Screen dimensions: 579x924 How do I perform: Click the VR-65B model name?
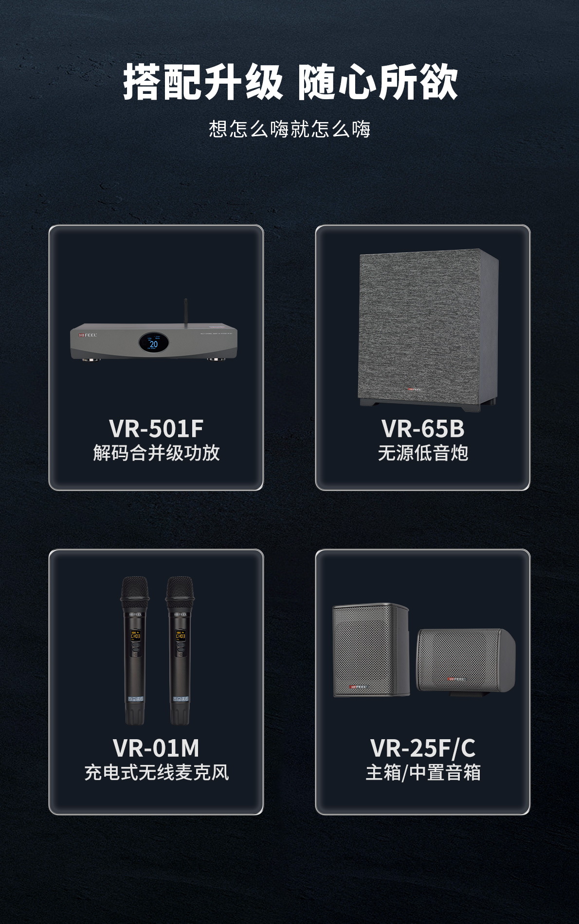423,428
